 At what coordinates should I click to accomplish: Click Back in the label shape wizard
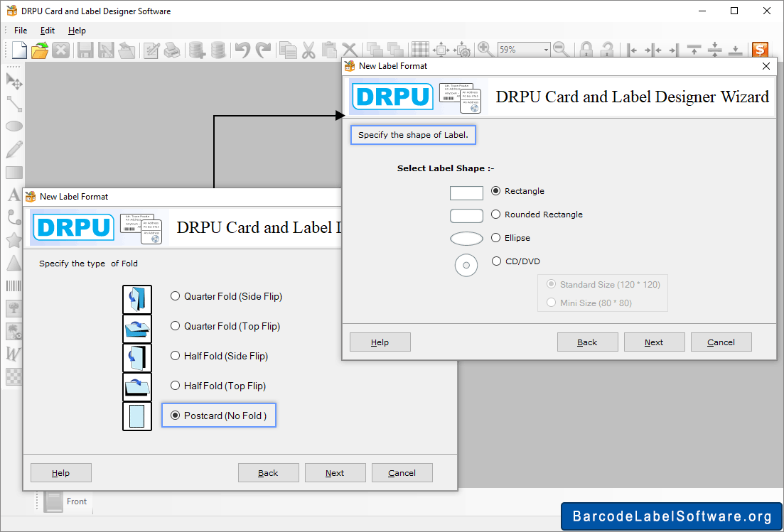pyautogui.click(x=588, y=342)
